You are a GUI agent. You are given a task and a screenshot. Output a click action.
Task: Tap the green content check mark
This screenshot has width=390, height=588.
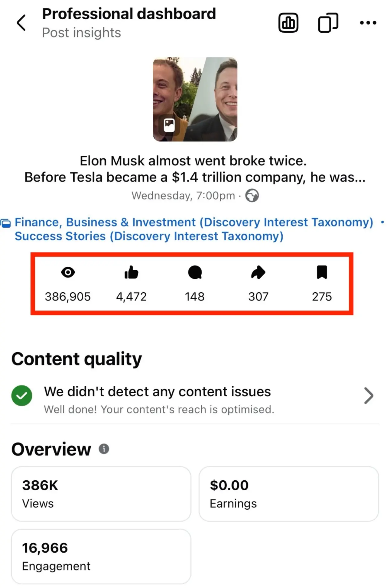click(22, 396)
